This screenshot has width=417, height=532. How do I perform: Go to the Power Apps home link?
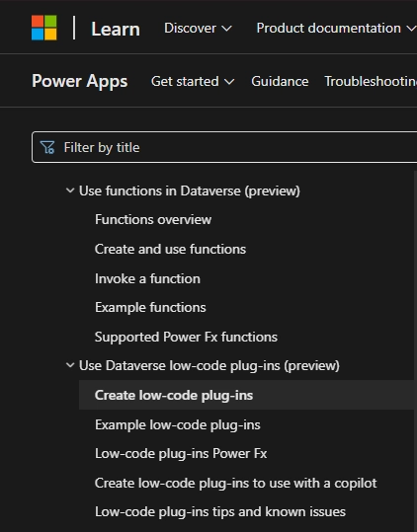pos(80,81)
